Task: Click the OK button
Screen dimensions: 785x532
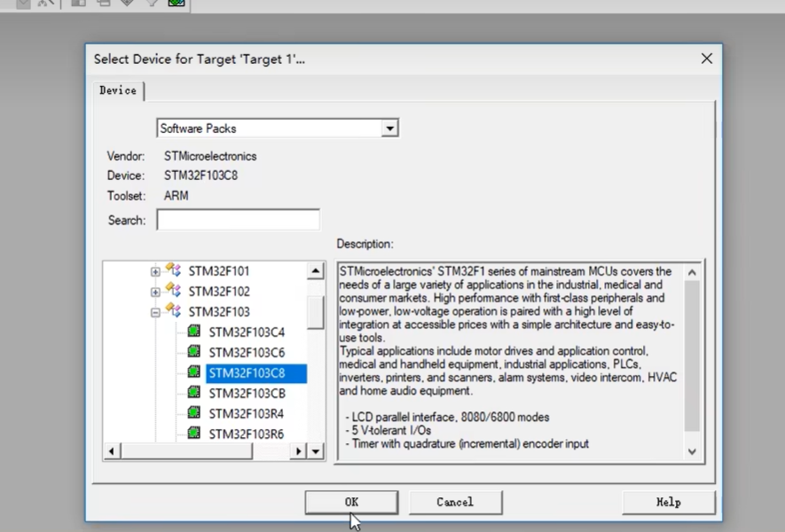Action: tap(351, 502)
